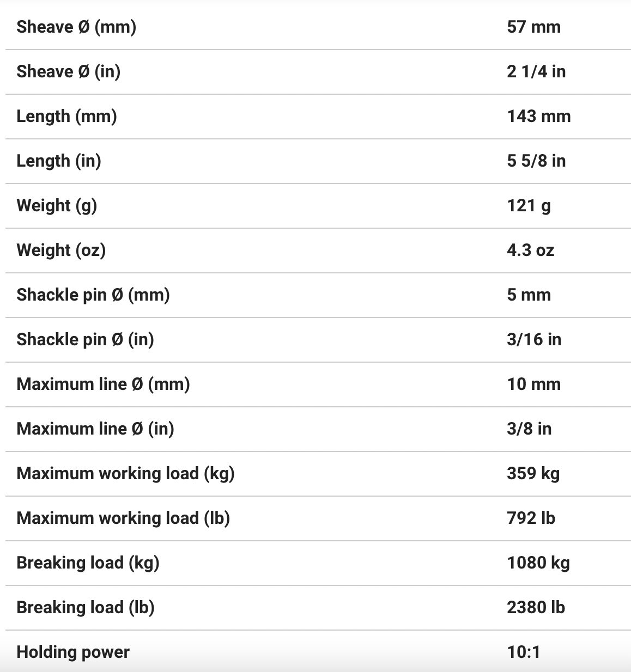Screen dimensions: 631x672
Task: Click the 5 5/8 in length value
Action: pyautogui.click(x=536, y=161)
